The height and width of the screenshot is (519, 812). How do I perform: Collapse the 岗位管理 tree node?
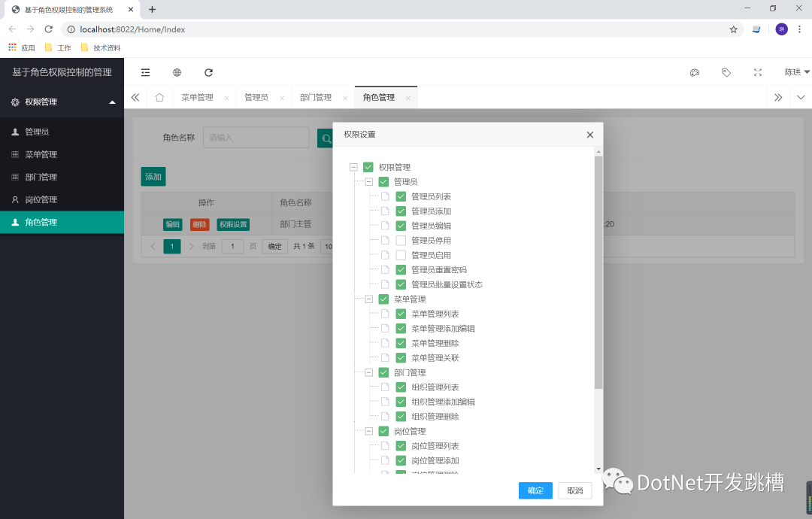pyautogui.click(x=369, y=431)
